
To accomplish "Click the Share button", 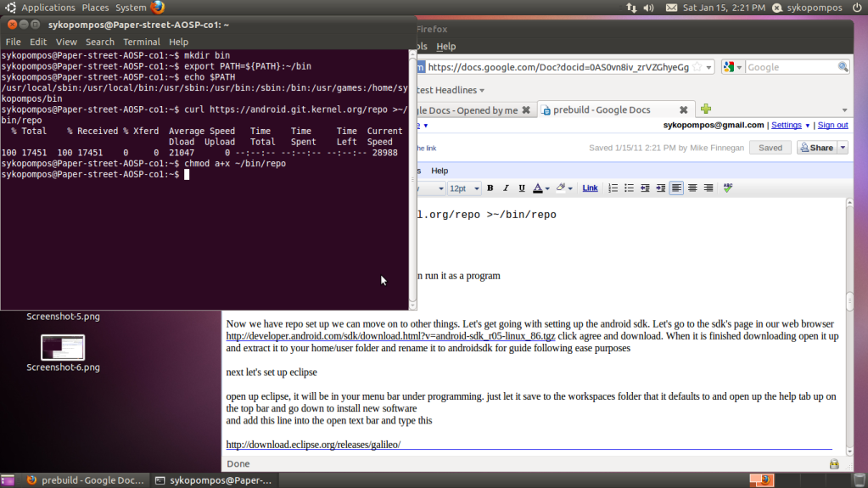I will 817,148.
